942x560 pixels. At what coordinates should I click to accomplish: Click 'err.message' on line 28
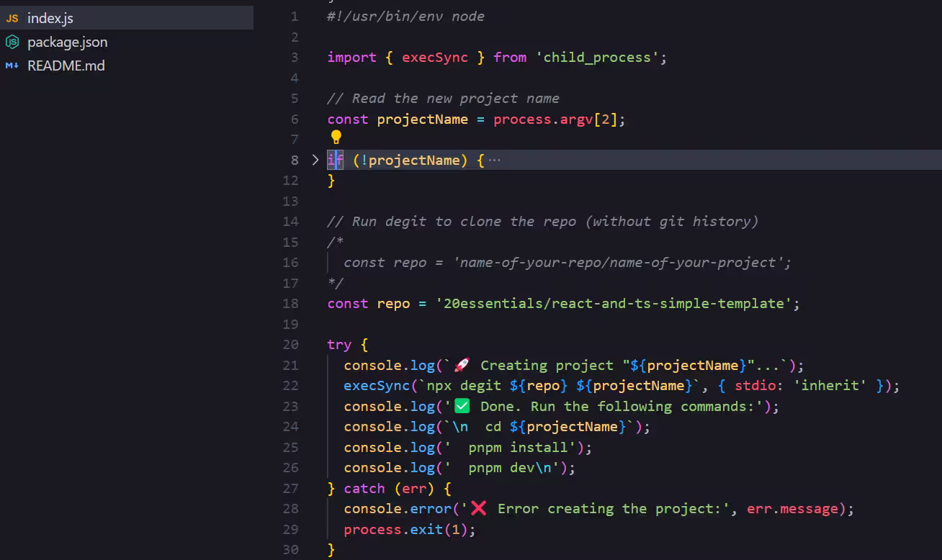pyautogui.click(x=792, y=509)
